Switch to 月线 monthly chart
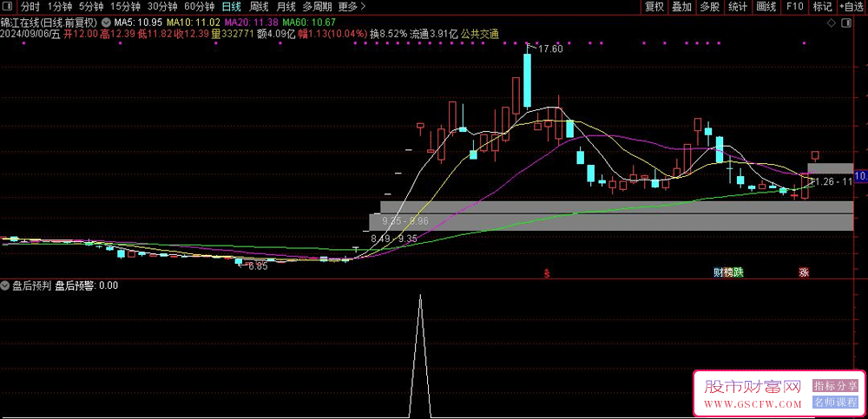Image resolution: width=868 pixels, height=419 pixels. (x=286, y=7)
